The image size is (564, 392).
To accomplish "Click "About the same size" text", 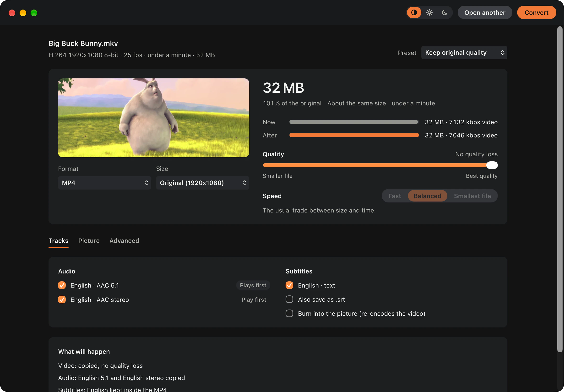I will pos(357,103).
